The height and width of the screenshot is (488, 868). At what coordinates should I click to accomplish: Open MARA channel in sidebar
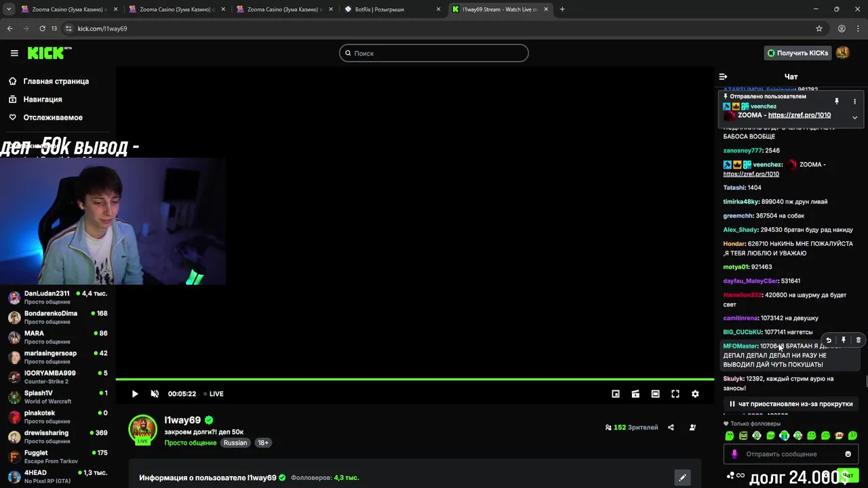(x=58, y=337)
